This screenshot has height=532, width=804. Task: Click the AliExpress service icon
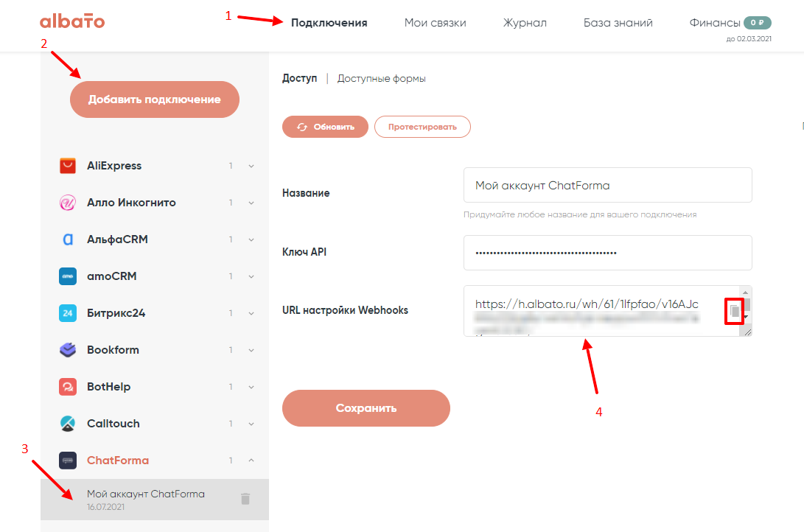coord(68,166)
